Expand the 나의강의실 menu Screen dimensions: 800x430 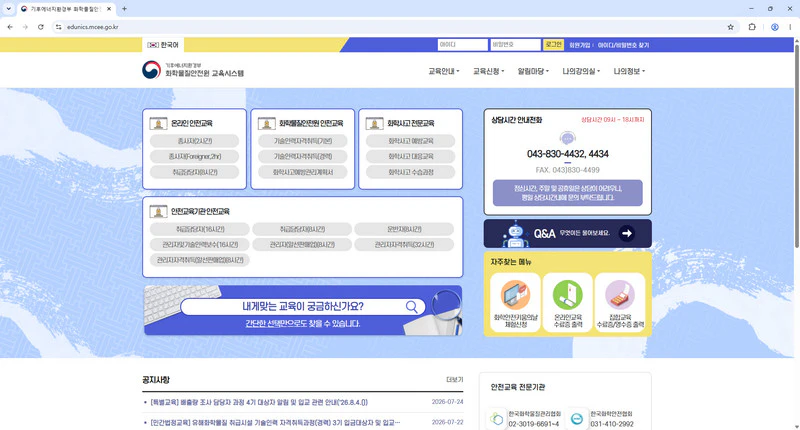pyautogui.click(x=581, y=71)
